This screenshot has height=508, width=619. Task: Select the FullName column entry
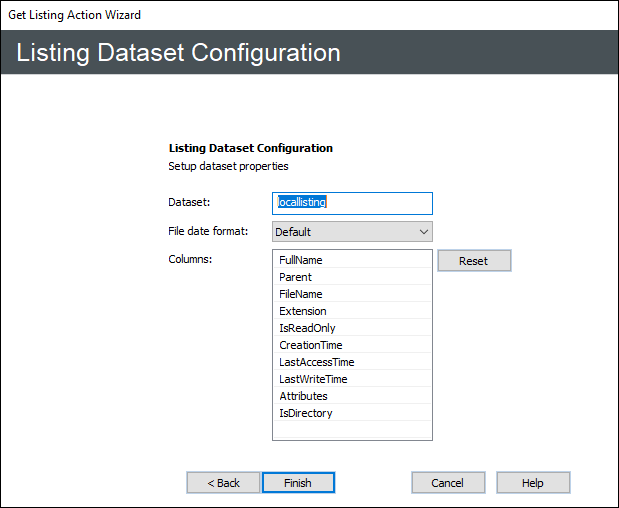tap(352, 260)
